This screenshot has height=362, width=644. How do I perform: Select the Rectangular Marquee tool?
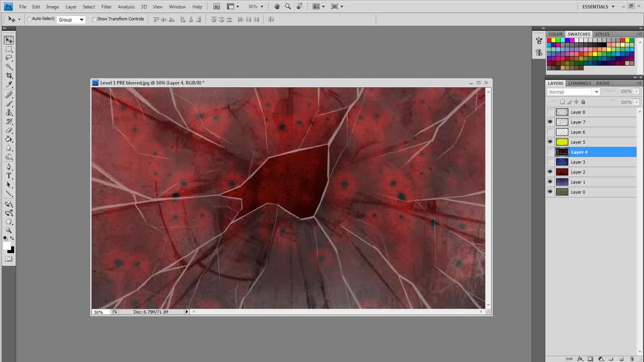tap(9, 49)
